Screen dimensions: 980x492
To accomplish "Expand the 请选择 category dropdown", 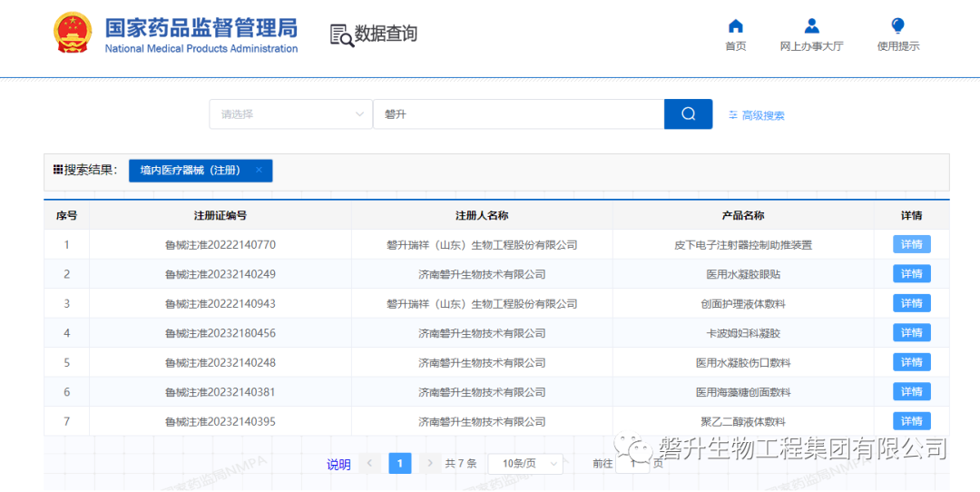I will (290, 114).
